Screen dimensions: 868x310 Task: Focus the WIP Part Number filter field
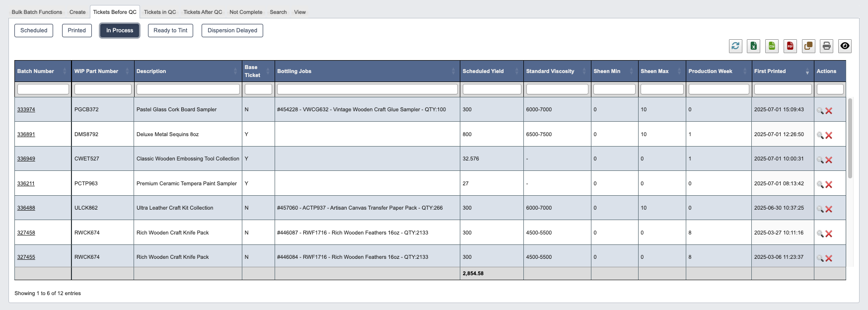click(x=103, y=89)
